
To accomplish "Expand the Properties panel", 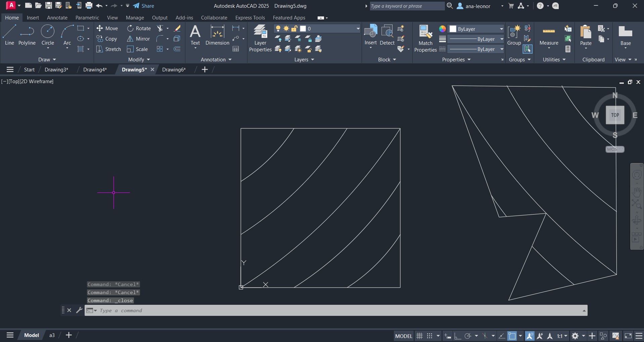I will coord(456,60).
